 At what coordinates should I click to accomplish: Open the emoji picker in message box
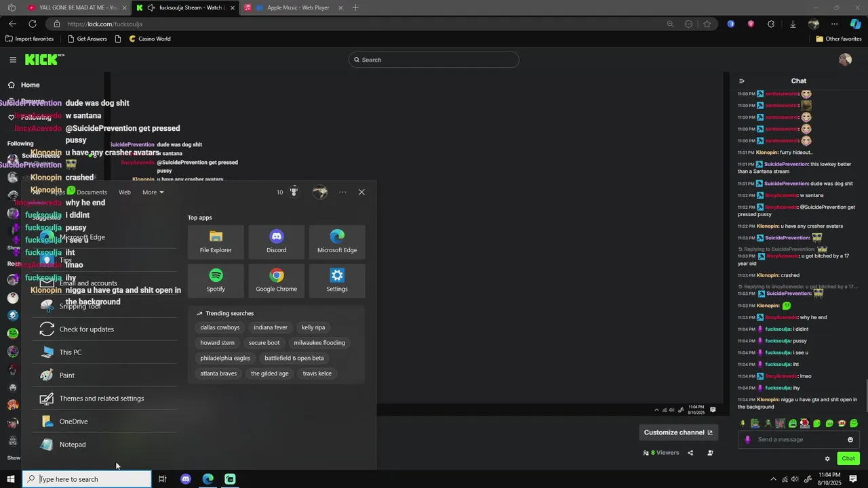(x=850, y=439)
